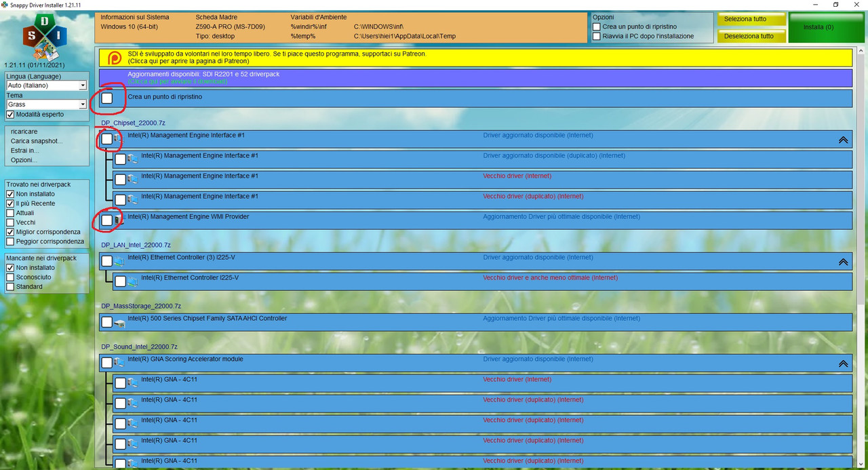Uncheck 'Miglior corrispondenza' filter

[10, 232]
